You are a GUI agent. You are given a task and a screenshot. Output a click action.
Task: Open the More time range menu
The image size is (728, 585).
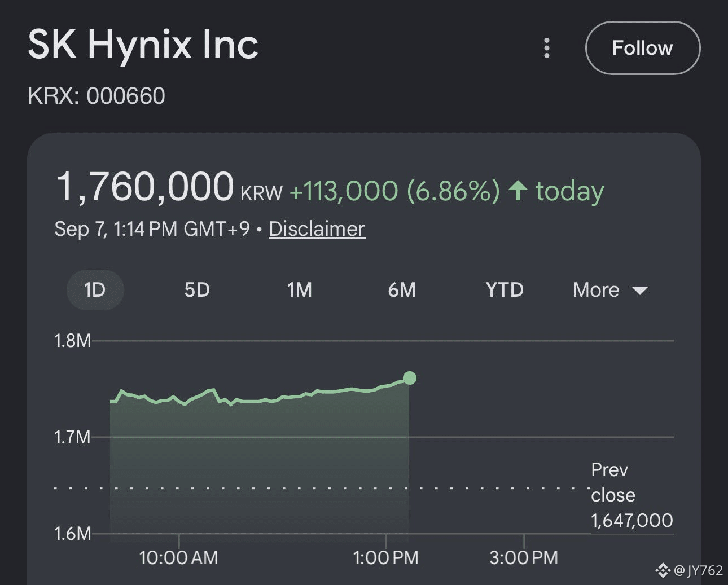(x=611, y=290)
